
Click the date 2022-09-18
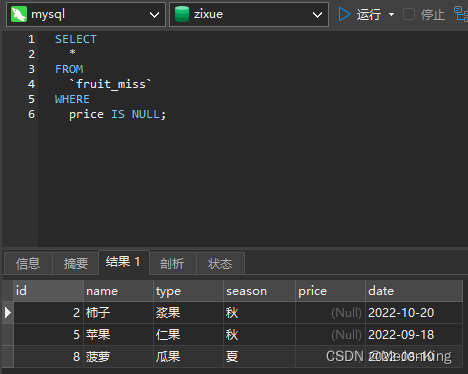tap(414, 335)
